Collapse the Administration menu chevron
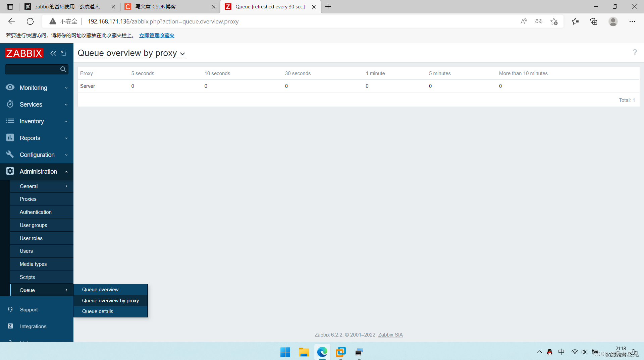 (66, 172)
